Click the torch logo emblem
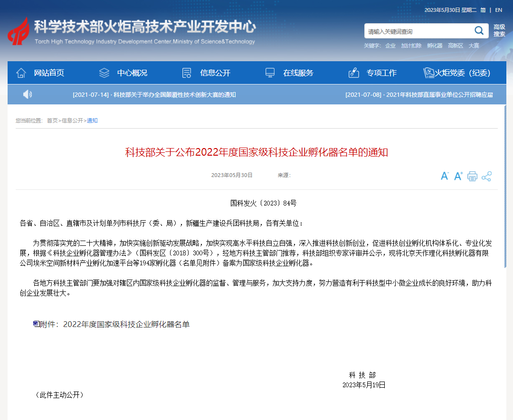The height and width of the screenshot is (420, 513). click(19, 31)
